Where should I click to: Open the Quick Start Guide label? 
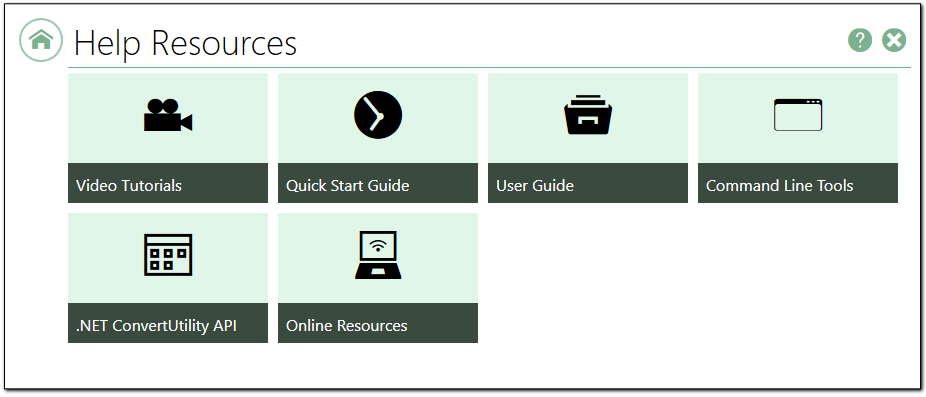point(347,186)
